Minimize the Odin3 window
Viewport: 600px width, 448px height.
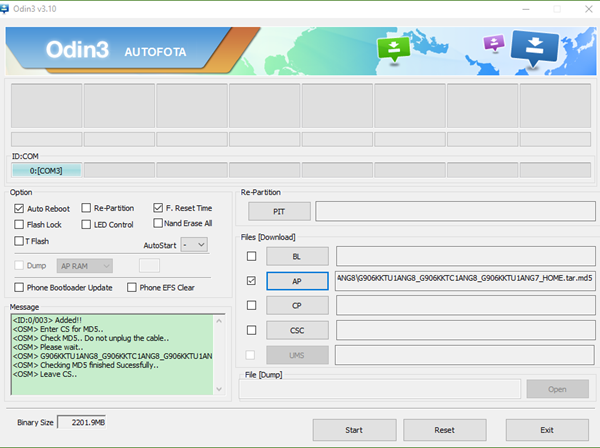[526, 9]
